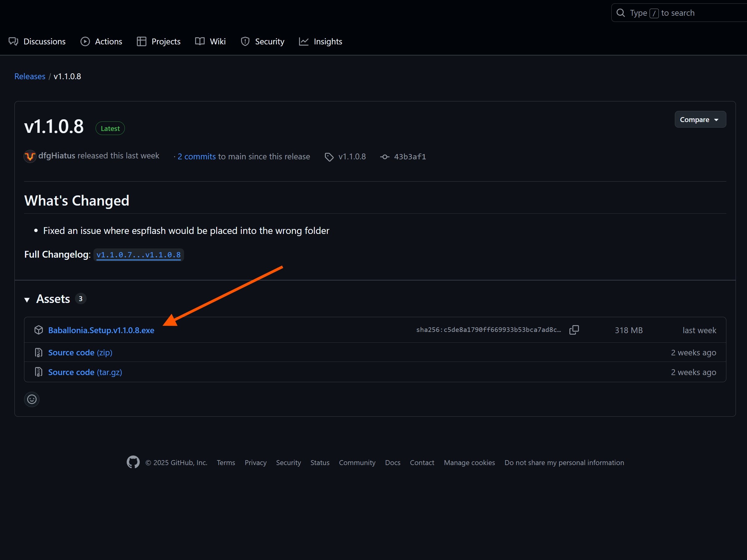
Task: Open the emoji reaction picker
Action: [x=32, y=399]
